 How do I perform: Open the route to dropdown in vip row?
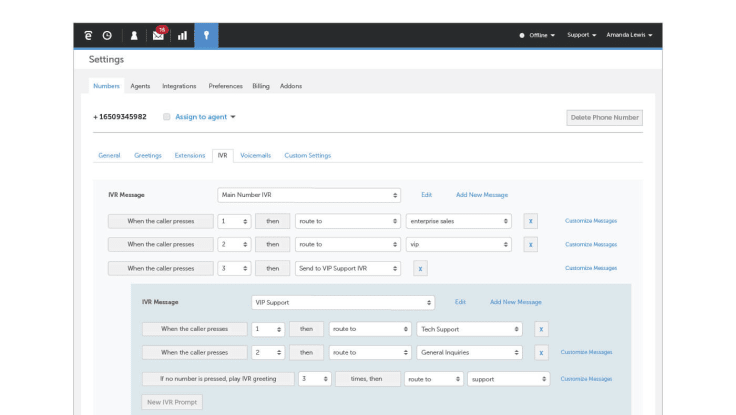click(348, 245)
